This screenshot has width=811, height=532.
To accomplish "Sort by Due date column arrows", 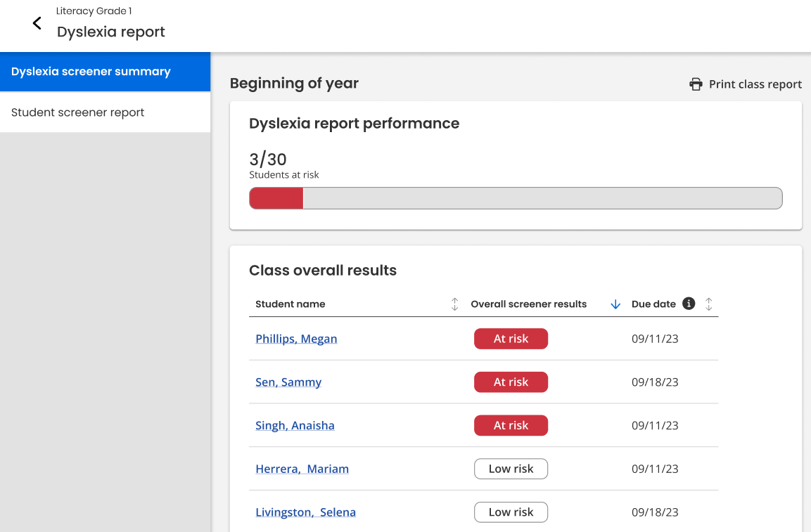I will pos(708,304).
